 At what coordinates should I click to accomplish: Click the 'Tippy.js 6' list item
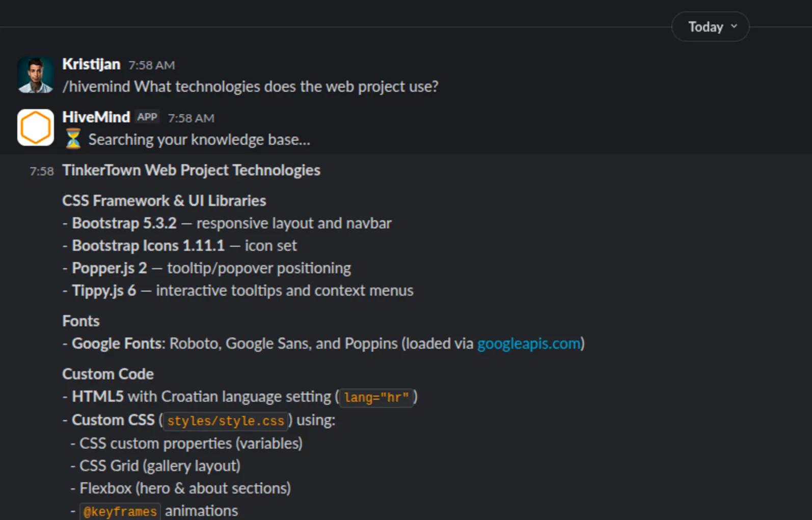(238, 291)
